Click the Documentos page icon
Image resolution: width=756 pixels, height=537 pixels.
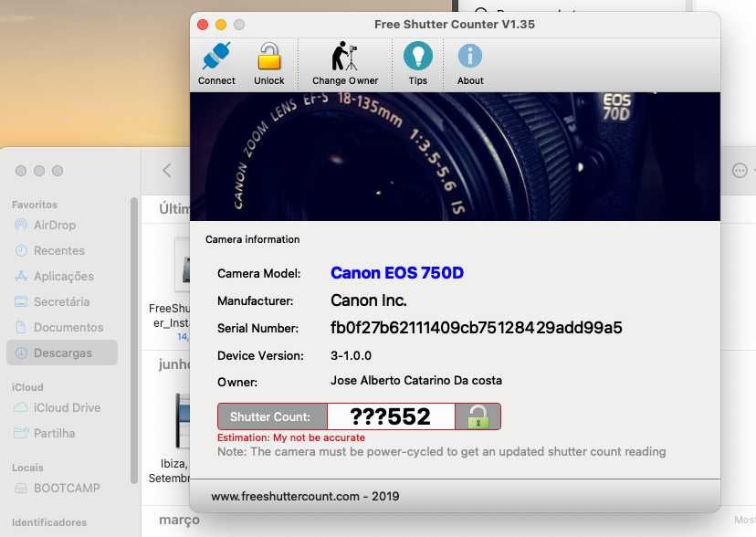pyautogui.click(x=21, y=327)
